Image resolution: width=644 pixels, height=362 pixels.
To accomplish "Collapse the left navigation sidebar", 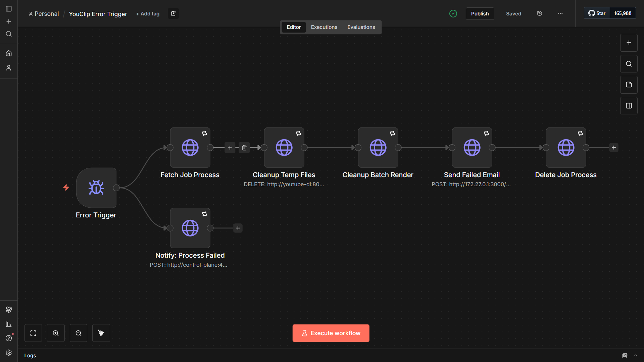I will coord(8,9).
